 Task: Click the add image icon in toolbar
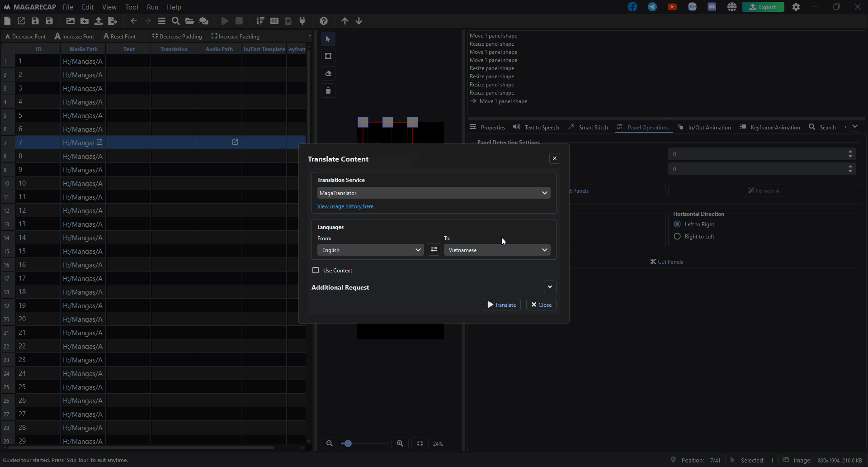pyautogui.click(x=71, y=21)
